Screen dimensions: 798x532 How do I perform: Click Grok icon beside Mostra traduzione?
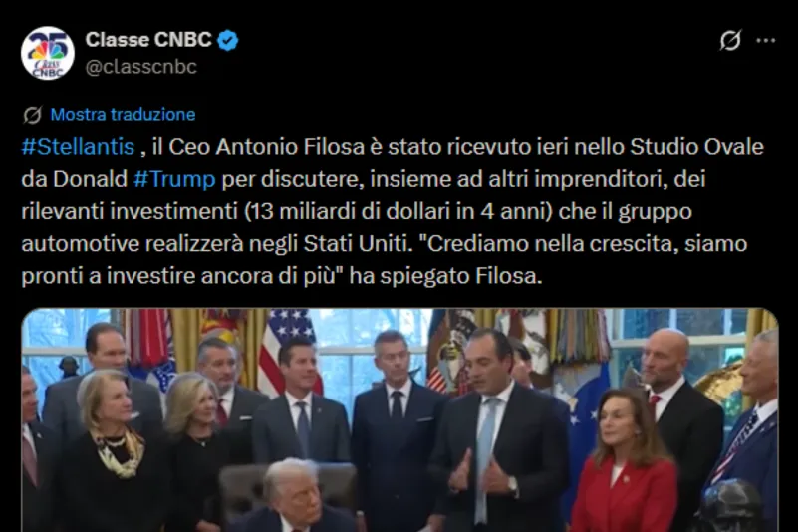pos(32,115)
